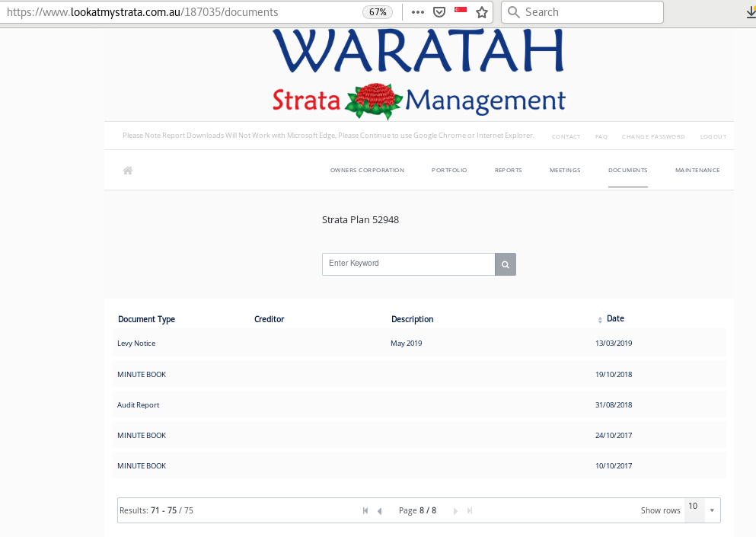756x537 pixels.
Task: Click the browser URL address bar
Action: pyautogui.click(x=183, y=12)
